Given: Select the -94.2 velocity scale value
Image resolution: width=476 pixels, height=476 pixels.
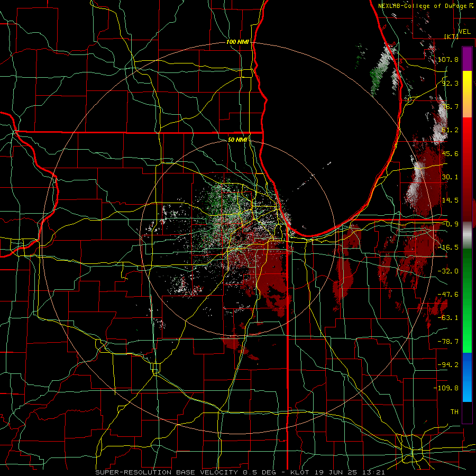Looking at the screenshot, I should [x=448, y=364].
